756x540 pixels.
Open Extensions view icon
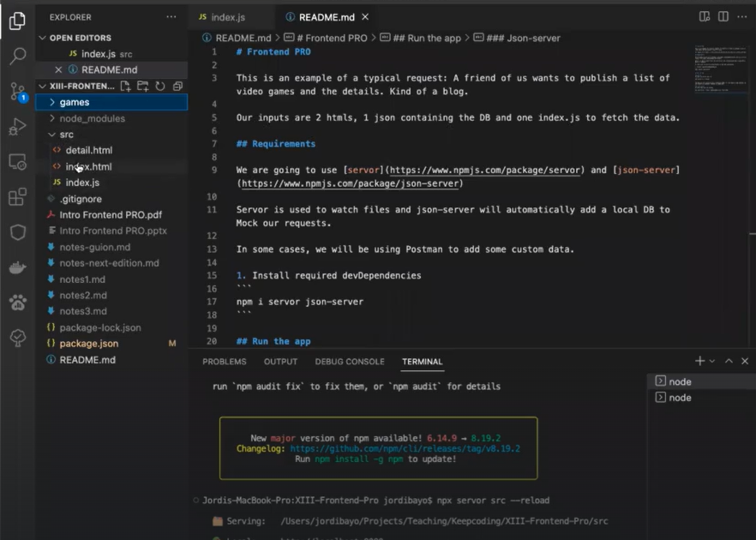tap(17, 197)
